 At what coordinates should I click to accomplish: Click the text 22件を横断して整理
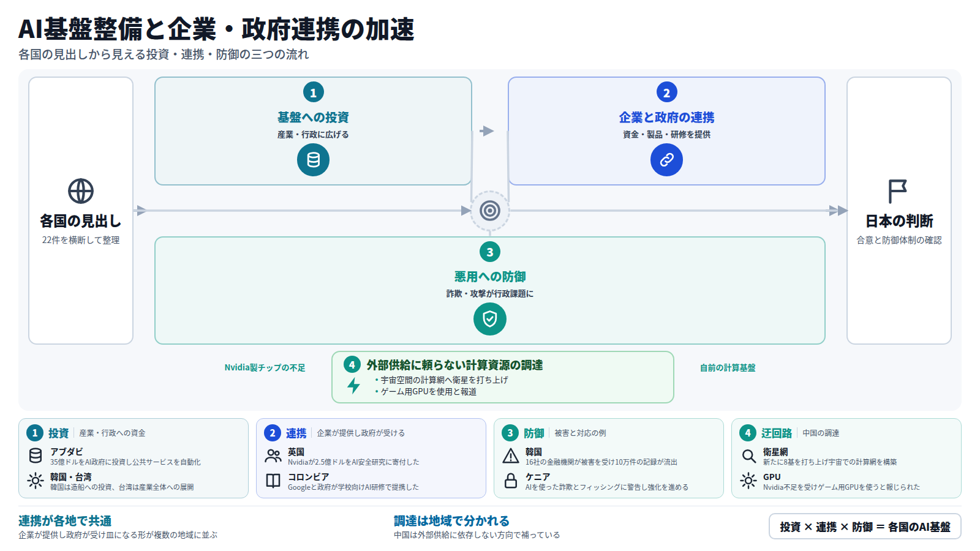coord(81,240)
